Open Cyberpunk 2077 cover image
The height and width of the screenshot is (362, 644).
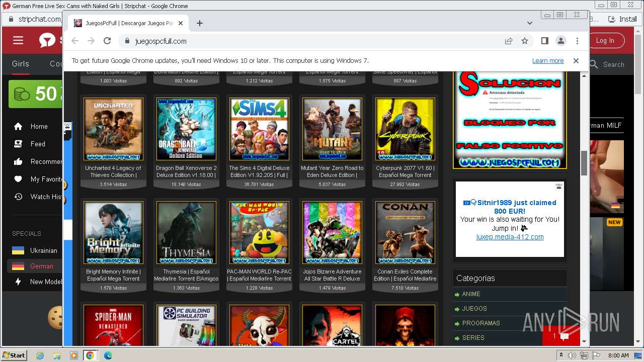pyautogui.click(x=405, y=129)
